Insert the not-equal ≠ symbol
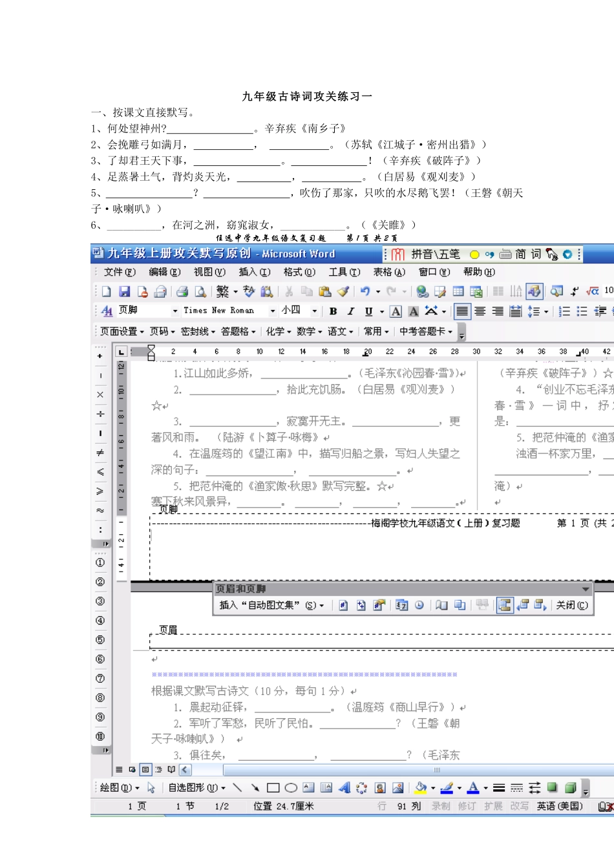 (x=100, y=453)
